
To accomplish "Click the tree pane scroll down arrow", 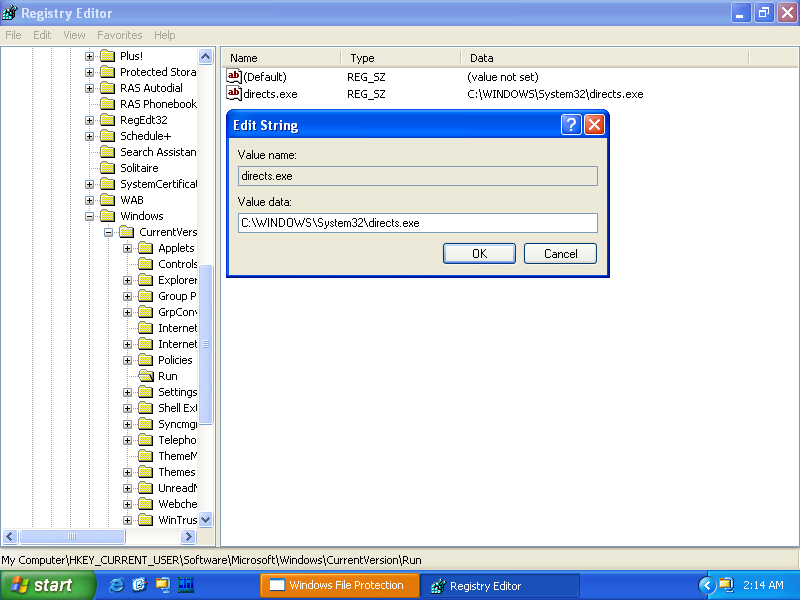I will 206,520.
